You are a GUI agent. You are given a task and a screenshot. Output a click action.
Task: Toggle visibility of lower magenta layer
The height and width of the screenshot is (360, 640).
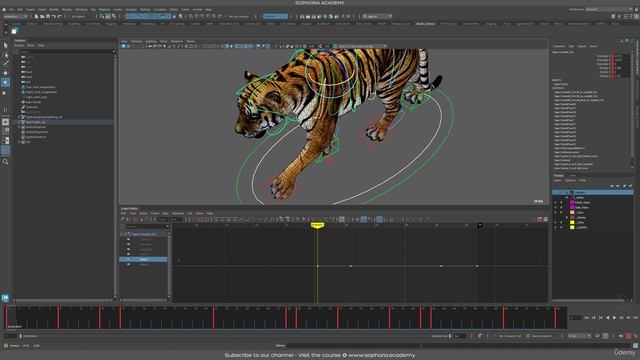(x=555, y=207)
